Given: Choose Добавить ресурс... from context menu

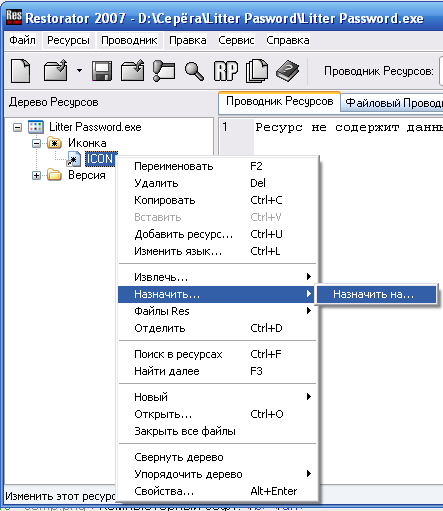Looking at the screenshot, I should point(217,234).
